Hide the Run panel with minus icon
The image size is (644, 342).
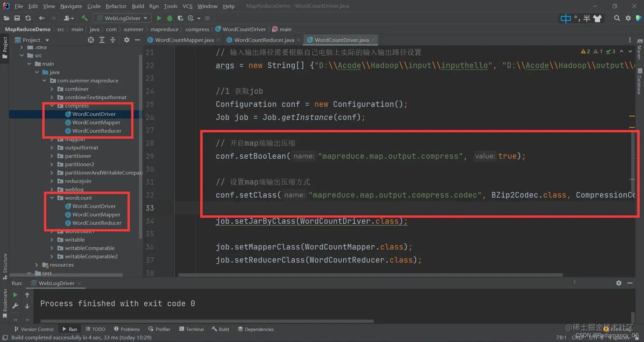630,283
